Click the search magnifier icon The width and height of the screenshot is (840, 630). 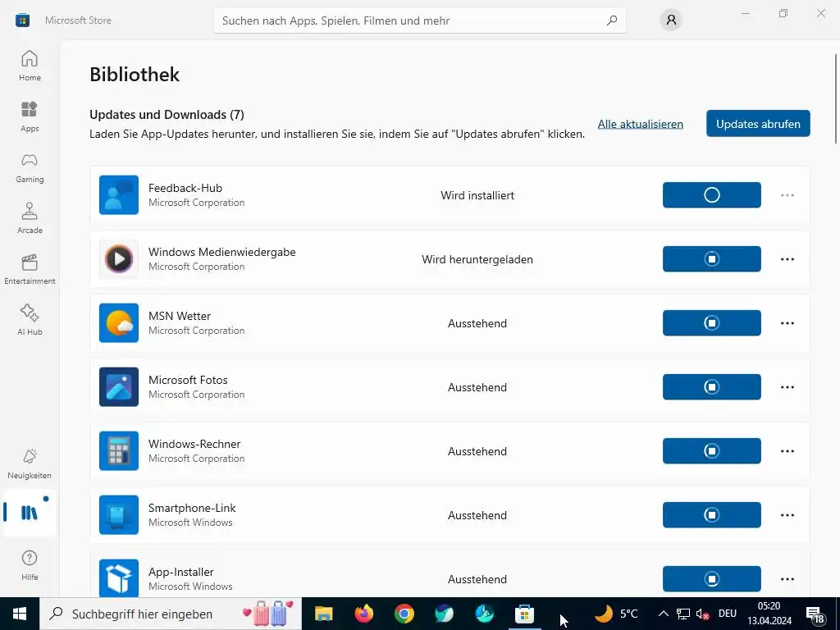point(612,21)
